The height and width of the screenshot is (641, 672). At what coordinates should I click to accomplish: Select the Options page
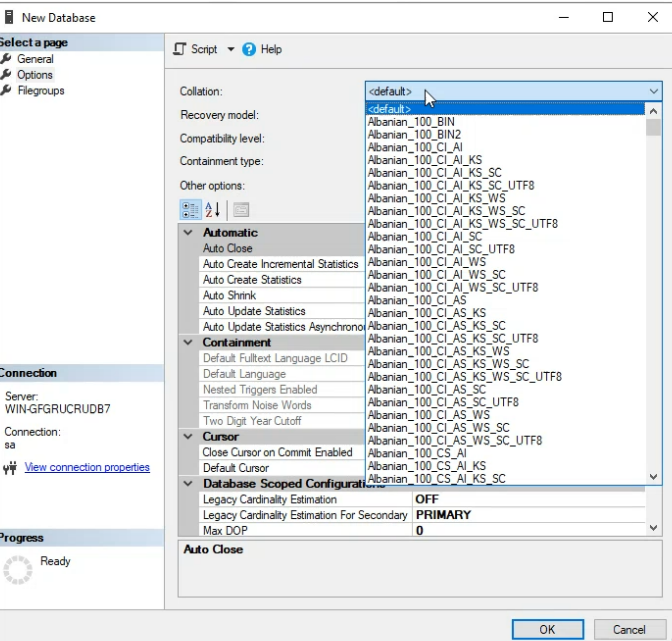coord(35,75)
